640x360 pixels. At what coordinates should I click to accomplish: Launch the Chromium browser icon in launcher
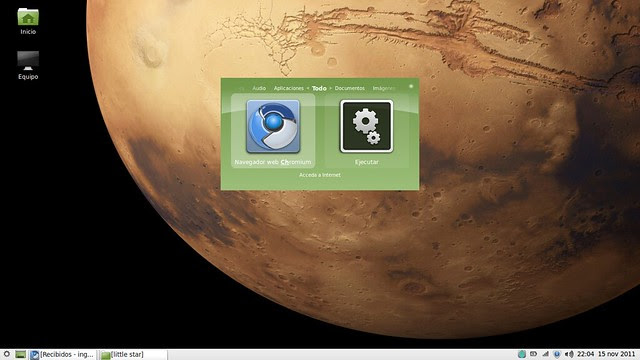(273, 126)
